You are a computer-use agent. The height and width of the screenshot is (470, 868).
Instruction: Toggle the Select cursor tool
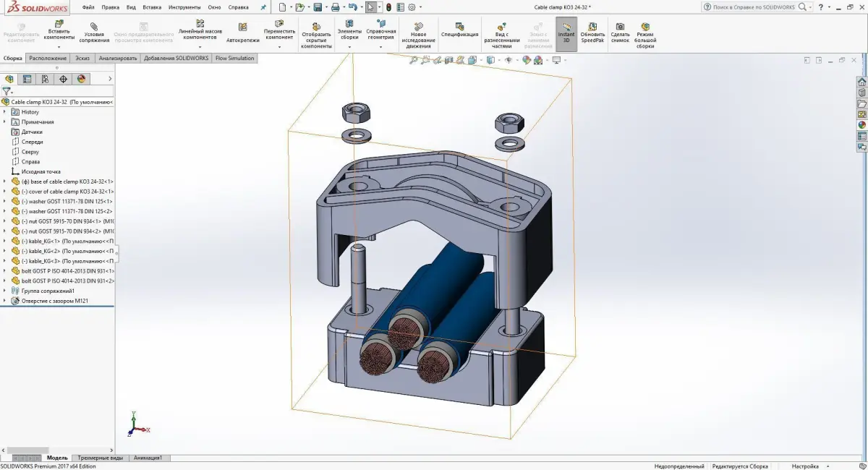(x=370, y=7)
